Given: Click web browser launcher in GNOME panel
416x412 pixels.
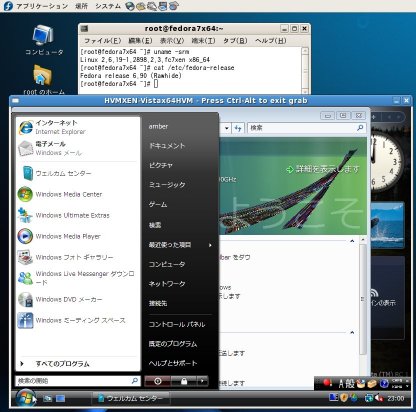Looking at the screenshot, I should [x=130, y=6].
